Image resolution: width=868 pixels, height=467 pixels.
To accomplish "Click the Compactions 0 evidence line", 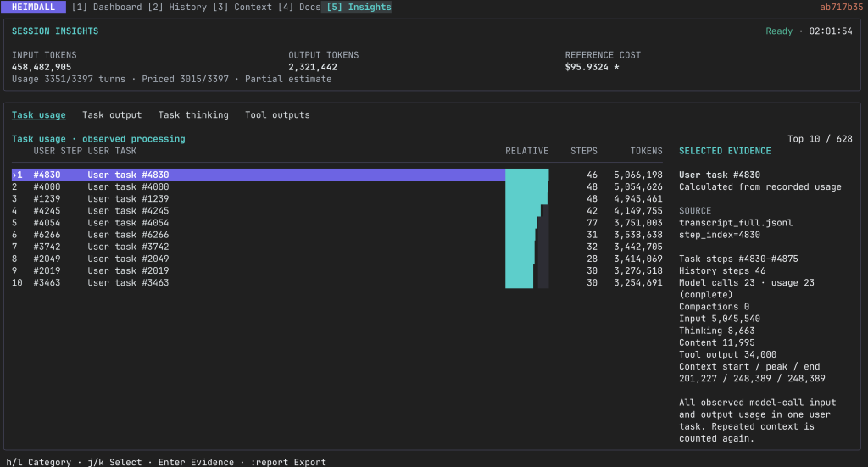I will coord(714,307).
